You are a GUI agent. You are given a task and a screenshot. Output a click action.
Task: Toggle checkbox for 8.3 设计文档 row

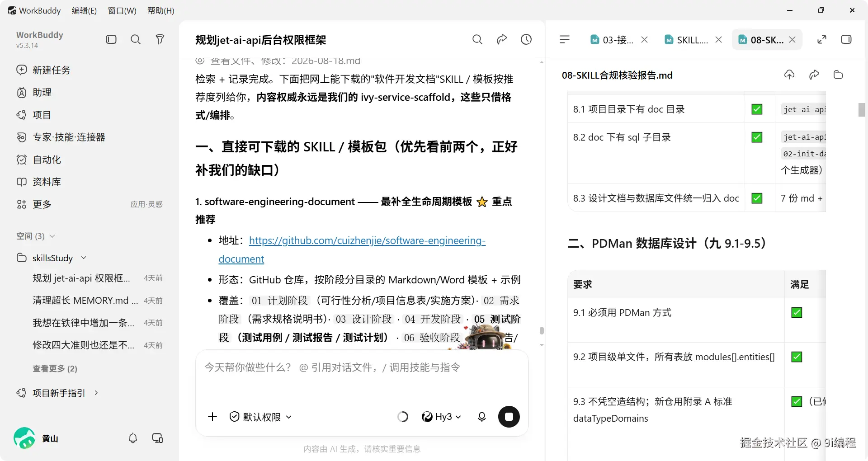pyautogui.click(x=757, y=198)
